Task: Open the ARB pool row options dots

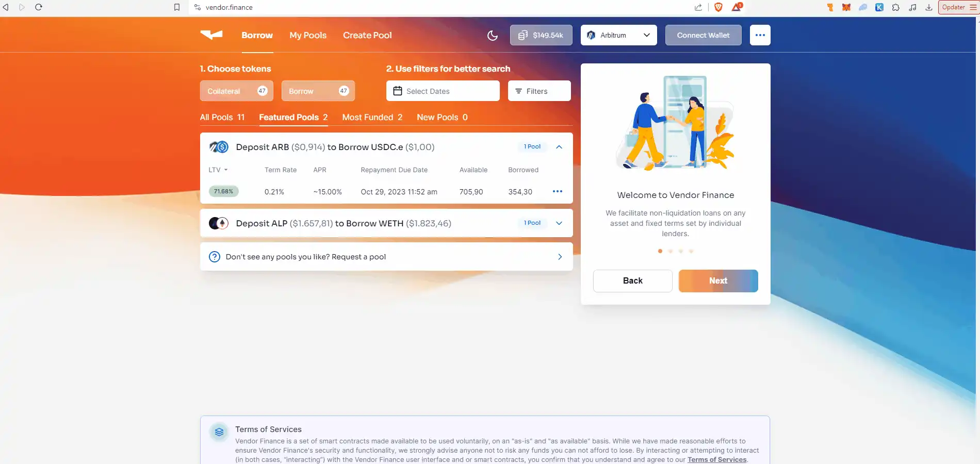Action: (557, 191)
